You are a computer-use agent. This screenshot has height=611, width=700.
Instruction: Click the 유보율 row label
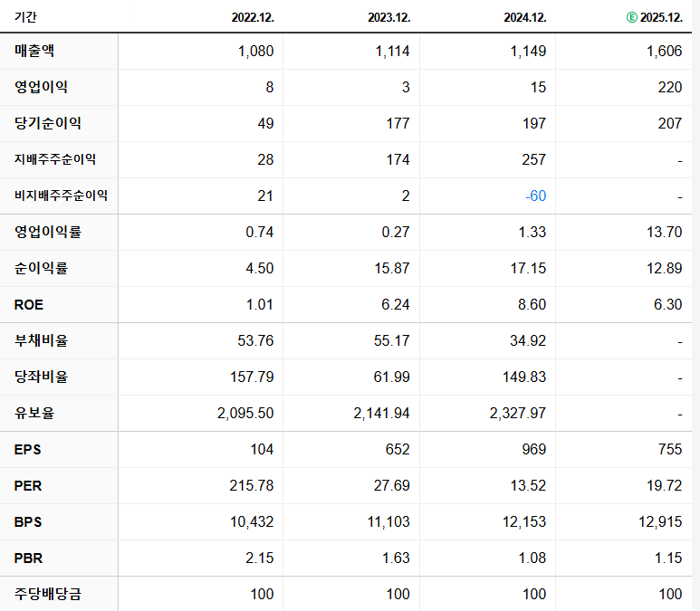[34, 413]
